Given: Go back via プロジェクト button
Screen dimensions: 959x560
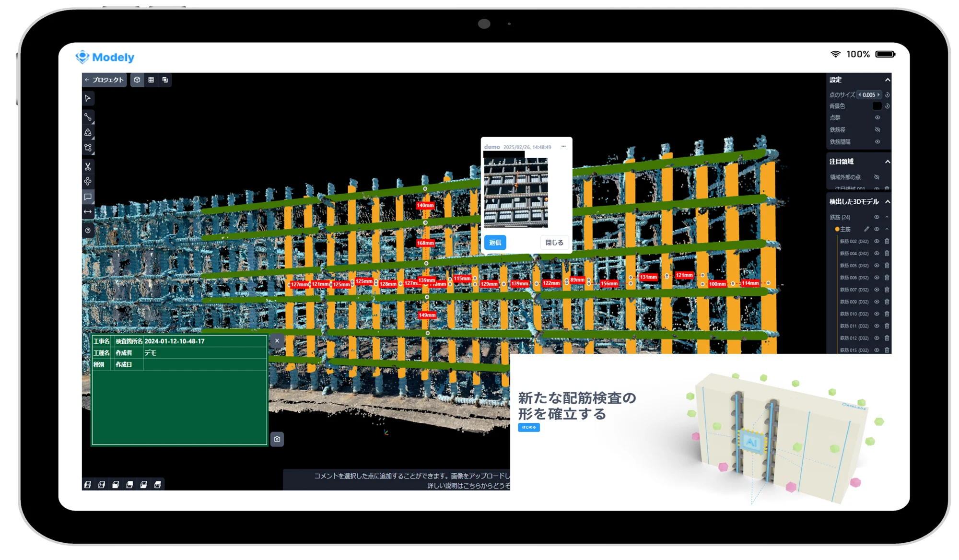Looking at the screenshot, I should (x=104, y=80).
